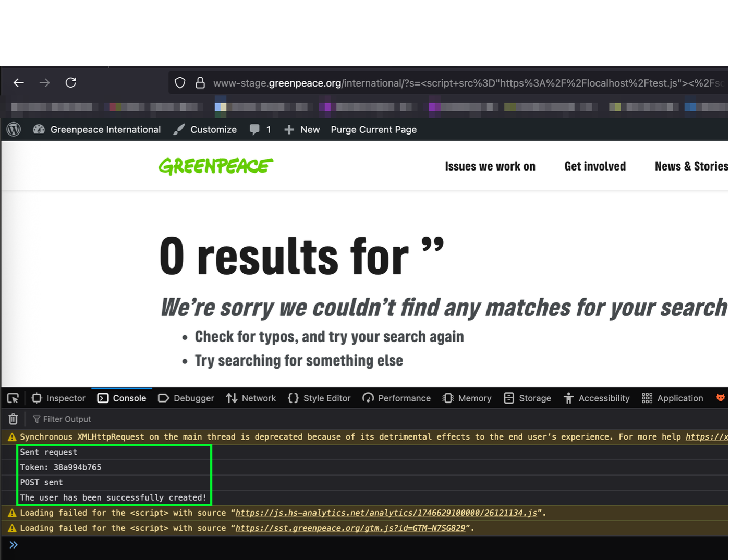This screenshot has height=560, width=730.
Task: Click the browser forward arrow
Action: click(45, 83)
